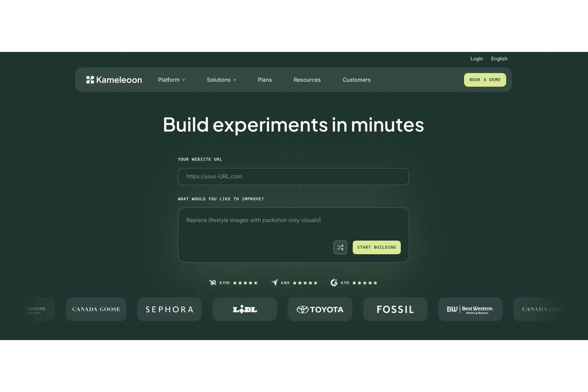The height and width of the screenshot is (392, 588).
Task: Click the 'Build experiments in minutes' heading
Action: coord(293,125)
